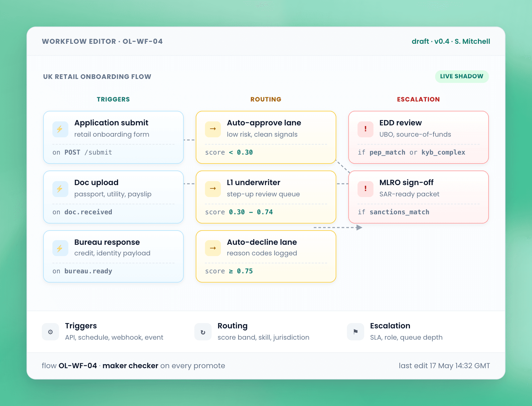The image size is (532, 406).
Task: Click 'credit, identity payload' subtitle
Action: pyautogui.click(x=112, y=253)
